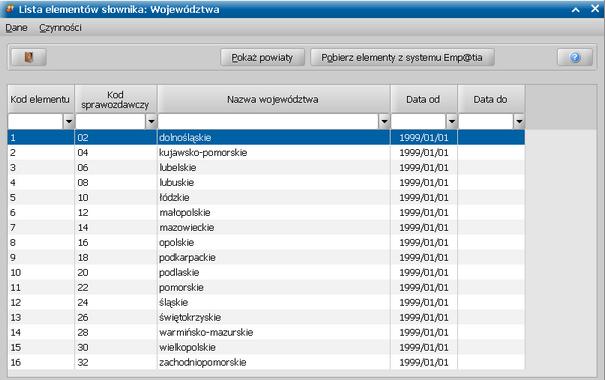Click the Nazwa województwa filter field
605x380 pixels.
click(269, 122)
